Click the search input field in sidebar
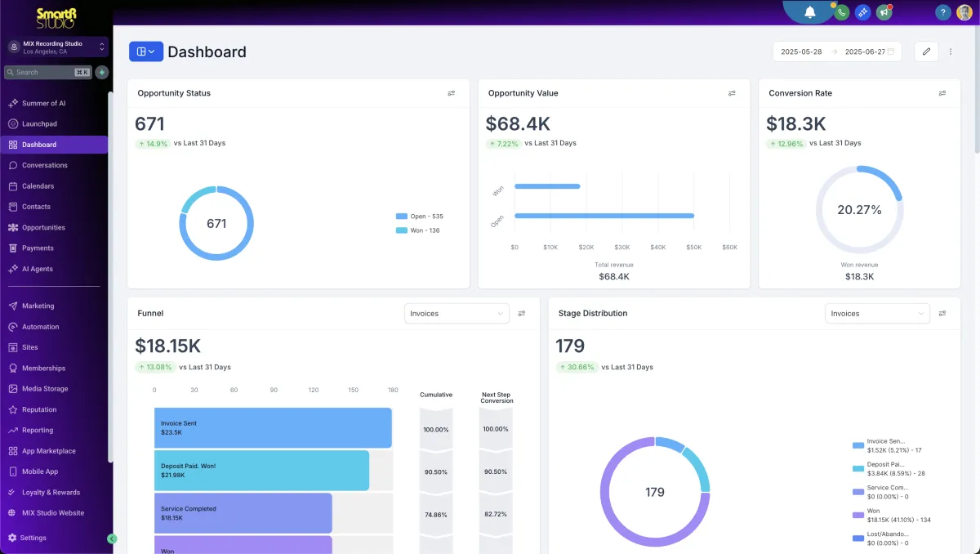This screenshot has height=554, width=980. click(45, 72)
